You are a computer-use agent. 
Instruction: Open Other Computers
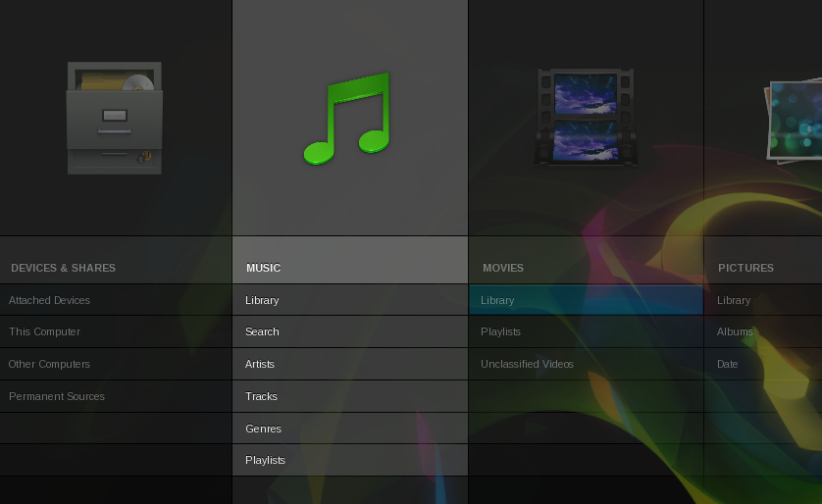[116, 364]
